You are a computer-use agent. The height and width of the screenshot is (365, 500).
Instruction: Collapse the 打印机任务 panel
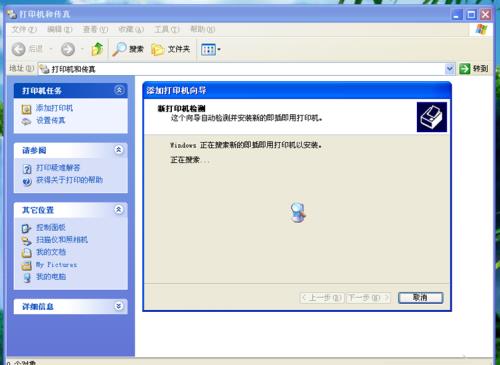click(119, 90)
